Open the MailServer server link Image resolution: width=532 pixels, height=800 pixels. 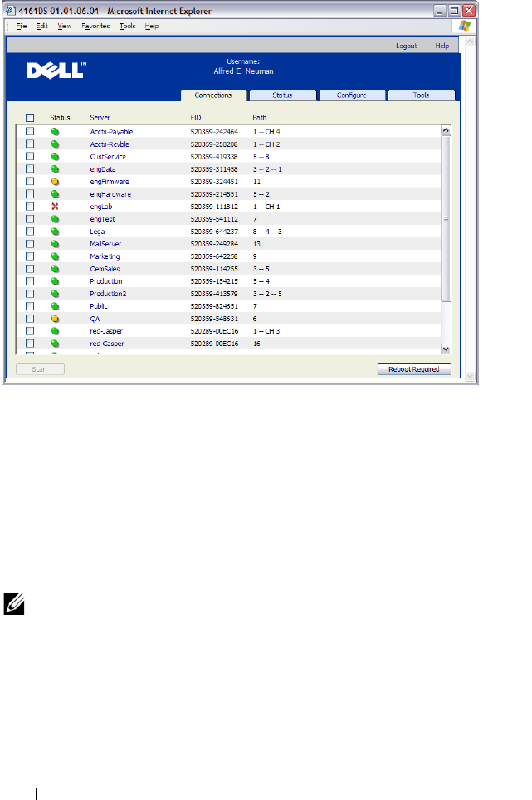pos(105,244)
